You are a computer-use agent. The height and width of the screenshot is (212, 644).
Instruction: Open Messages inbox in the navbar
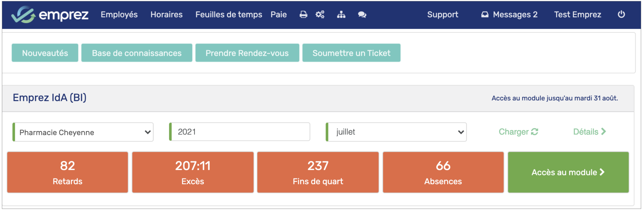509,14
